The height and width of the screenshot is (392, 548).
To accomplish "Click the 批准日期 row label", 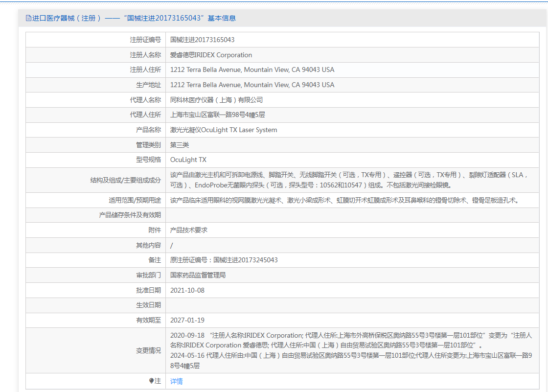I will pyautogui.click(x=149, y=290).
